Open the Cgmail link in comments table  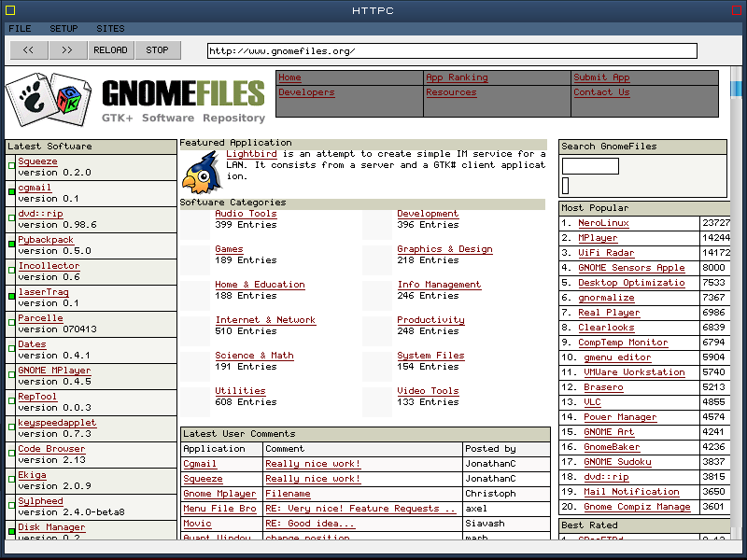click(x=200, y=464)
